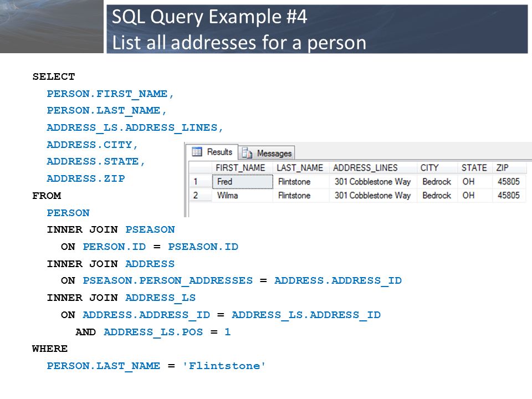
Task: Select the LAST_NAME column header
Action: click(300, 168)
